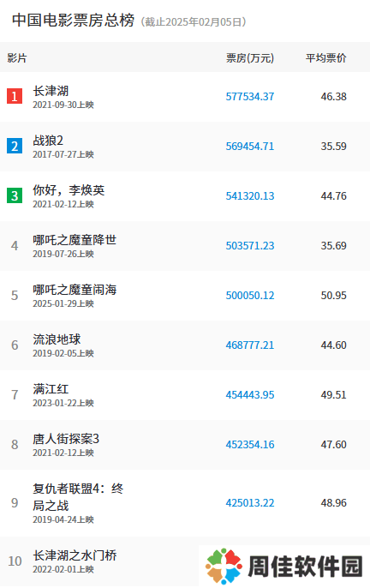The image size is (370, 588).
Task: Open the movie 战狼2
Action: [48, 141]
